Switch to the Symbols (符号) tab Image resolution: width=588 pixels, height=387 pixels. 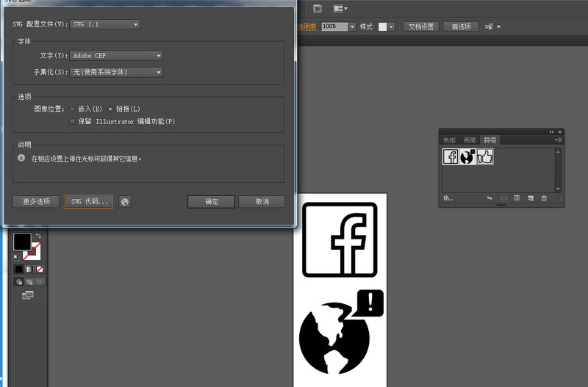[x=490, y=140]
